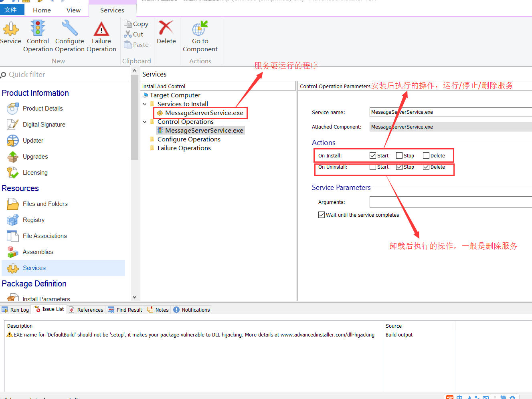This screenshot has width=532, height=399.
Task: Switch to Services ribbon tab
Action: coord(112,10)
